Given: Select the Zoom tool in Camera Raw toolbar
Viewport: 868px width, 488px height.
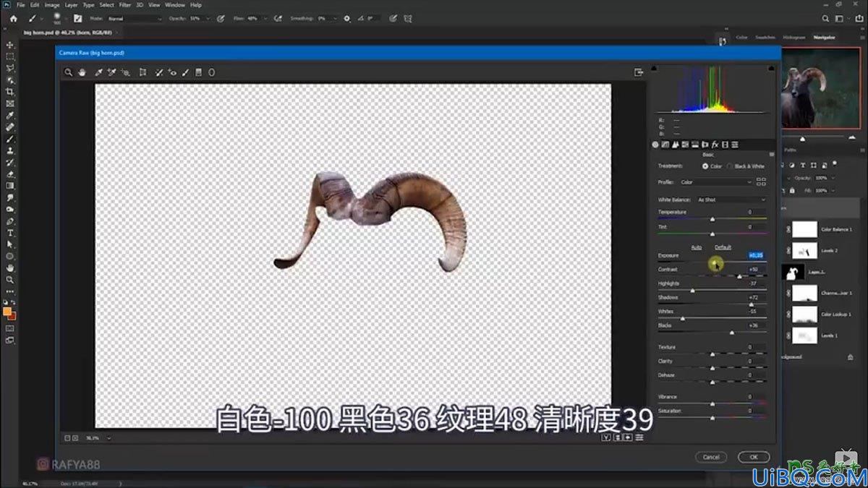Looking at the screenshot, I should tap(68, 72).
